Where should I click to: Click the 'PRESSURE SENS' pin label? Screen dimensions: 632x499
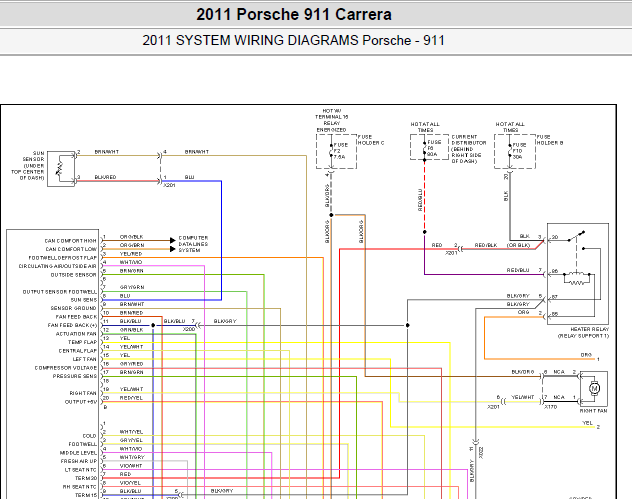(x=75, y=376)
